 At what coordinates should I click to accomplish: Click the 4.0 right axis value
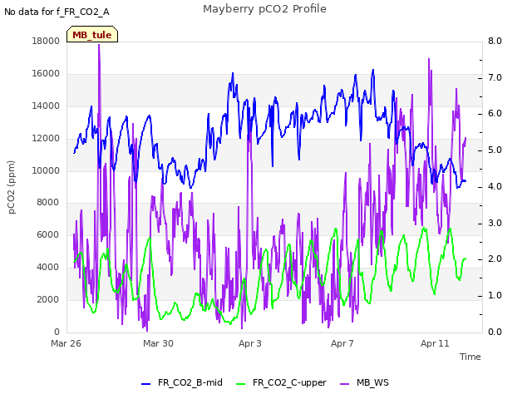click(495, 186)
